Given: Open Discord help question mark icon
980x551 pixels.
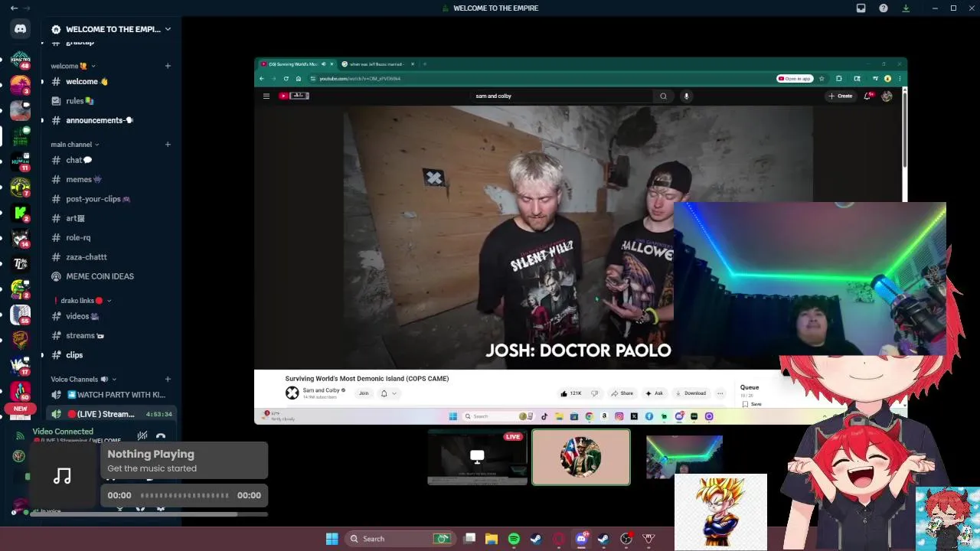Looking at the screenshot, I should click(x=884, y=8).
